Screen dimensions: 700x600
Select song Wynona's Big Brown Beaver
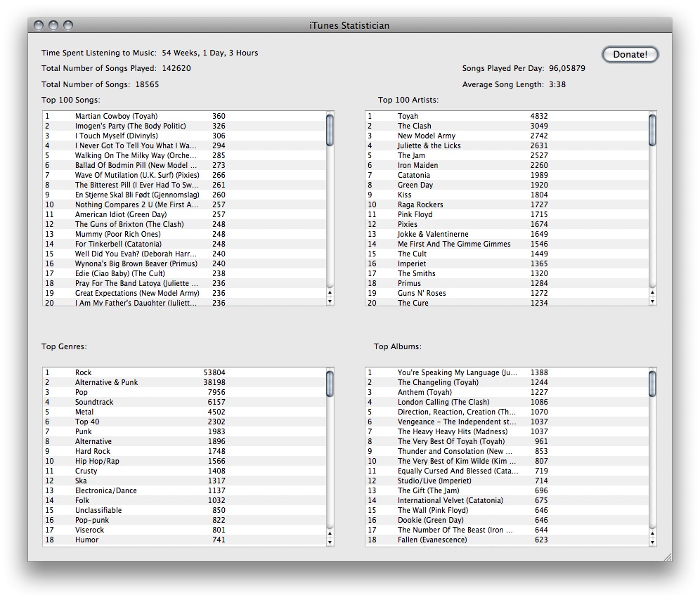[184, 263]
